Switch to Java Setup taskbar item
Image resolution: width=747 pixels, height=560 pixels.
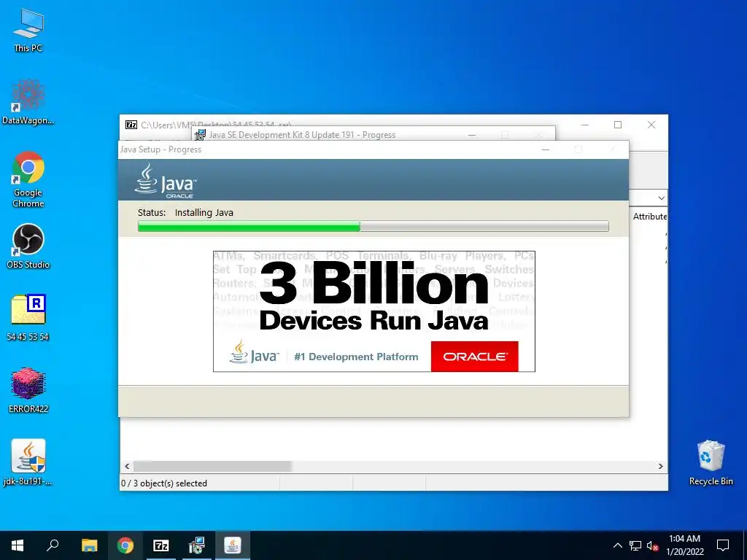click(x=233, y=545)
